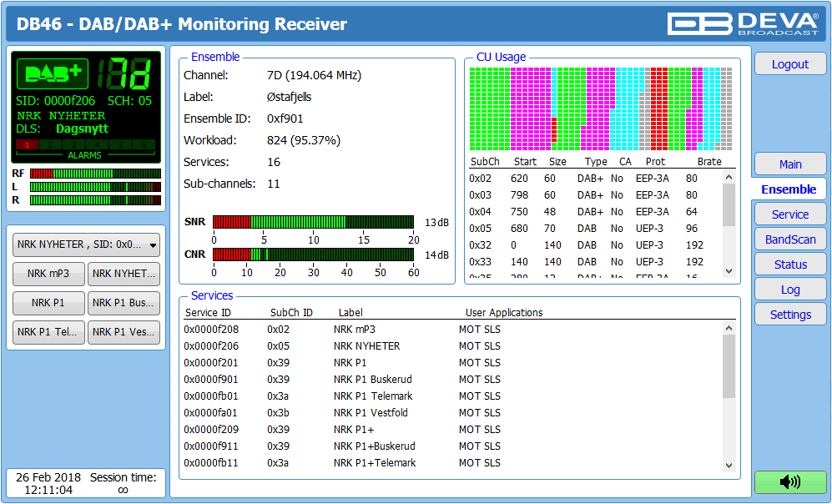Select alarm indicator 6

[144, 144]
